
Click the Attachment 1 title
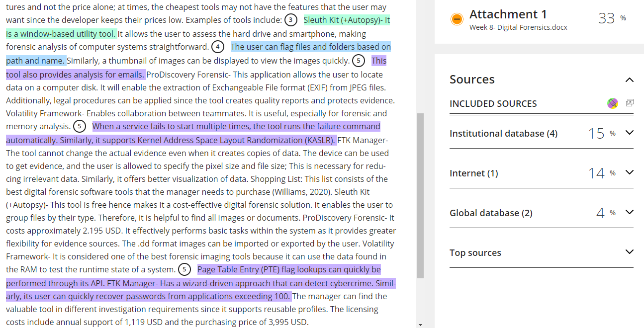(508, 14)
